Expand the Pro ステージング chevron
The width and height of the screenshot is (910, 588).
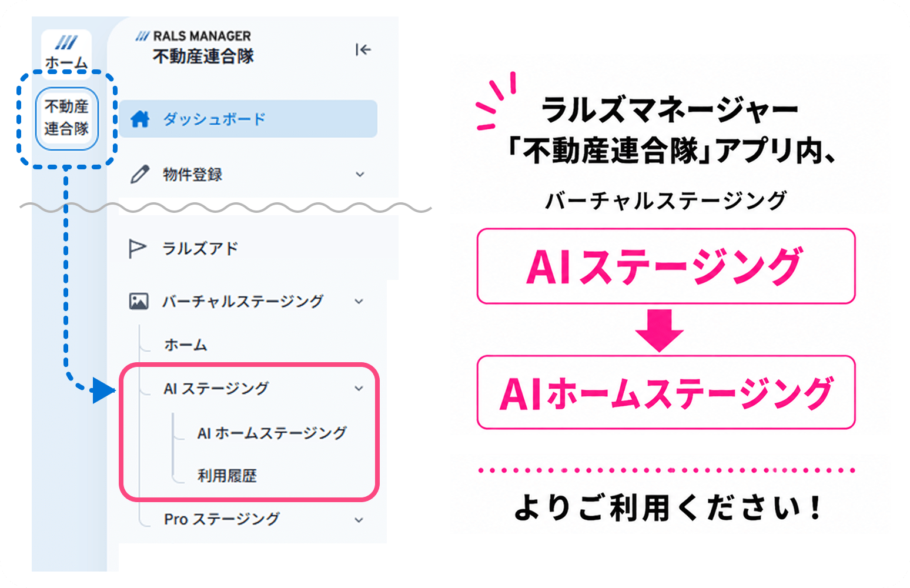pyautogui.click(x=359, y=520)
